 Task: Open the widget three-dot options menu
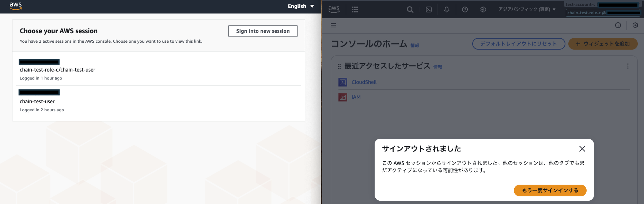click(x=628, y=66)
